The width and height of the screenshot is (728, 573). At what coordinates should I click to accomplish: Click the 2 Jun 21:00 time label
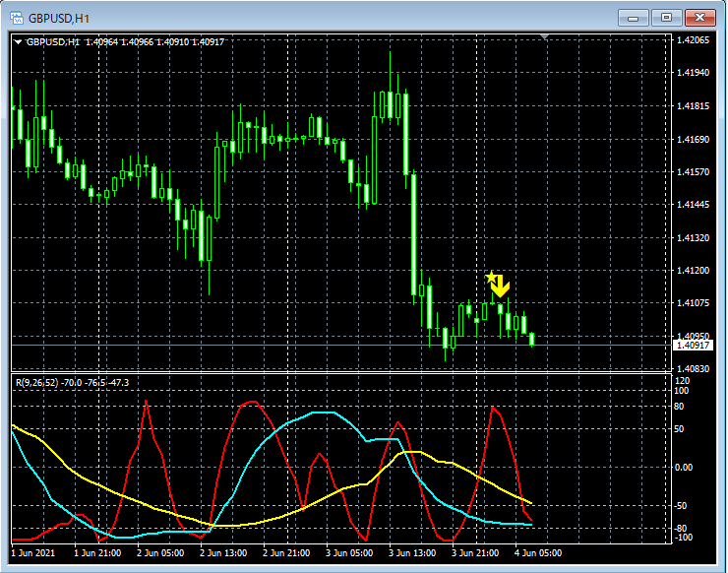click(286, 553)
